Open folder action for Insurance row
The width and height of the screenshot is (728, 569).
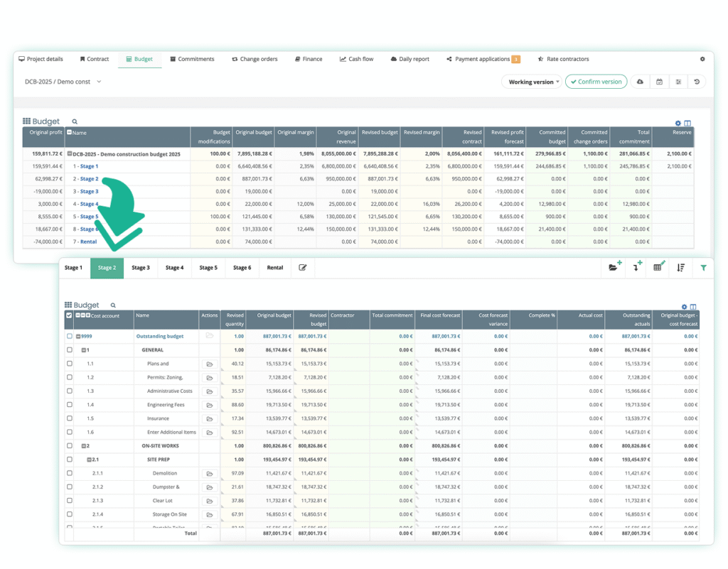click(210, 418)
